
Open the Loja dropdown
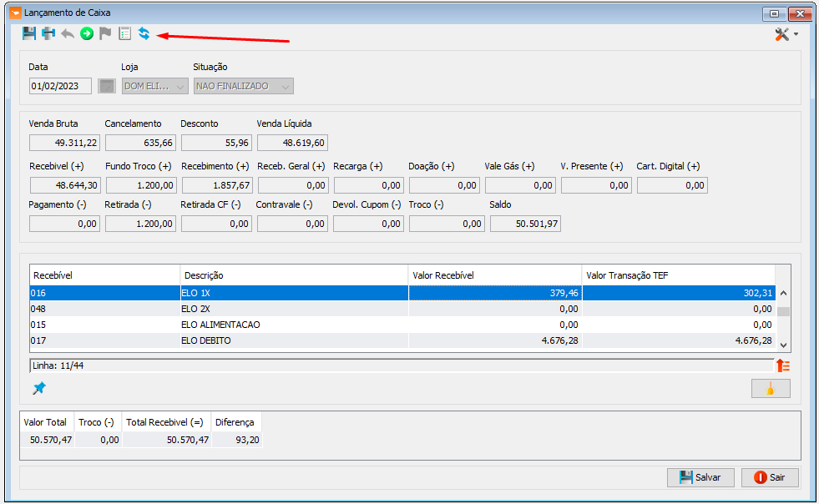(x=155, y=86)
